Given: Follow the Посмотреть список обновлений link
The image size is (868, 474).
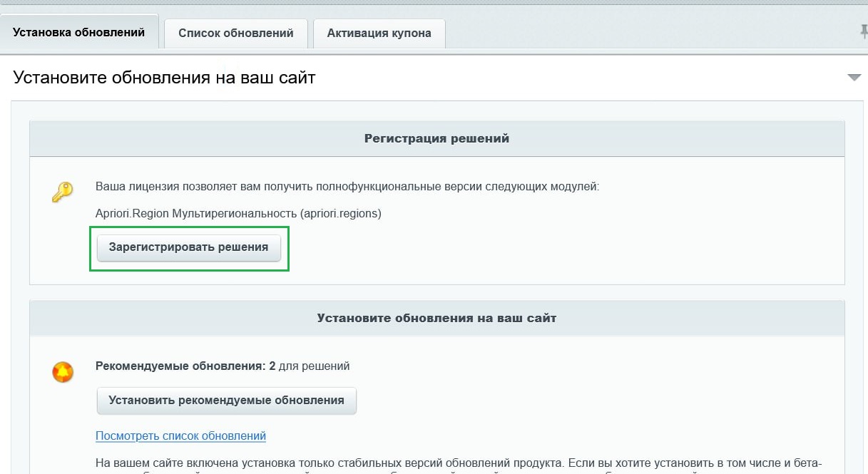Looking at the screenshot, I should pyautogui.click(x=180, y=436).
